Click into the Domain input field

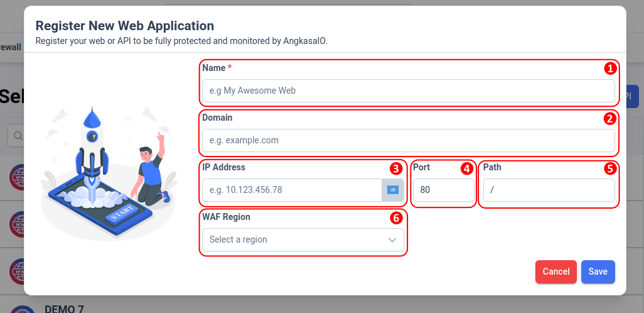click(x=408, y=141)
